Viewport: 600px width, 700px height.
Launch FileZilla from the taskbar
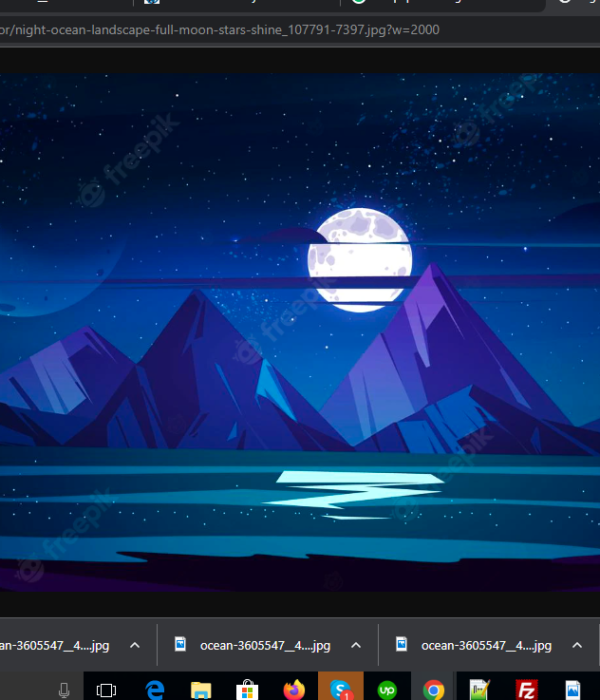click(526, 690)
